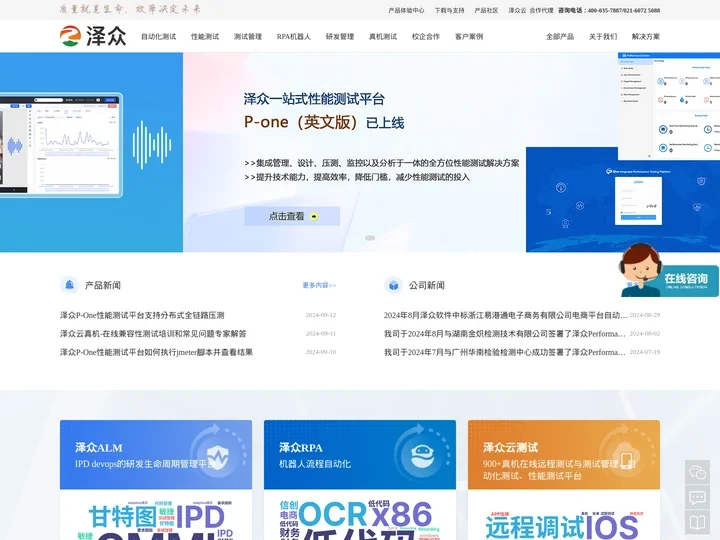The height and width of the screenshot is (540, 720).
Task: Open the WeChat icon in the side toolbar
Action: [697, 472]
